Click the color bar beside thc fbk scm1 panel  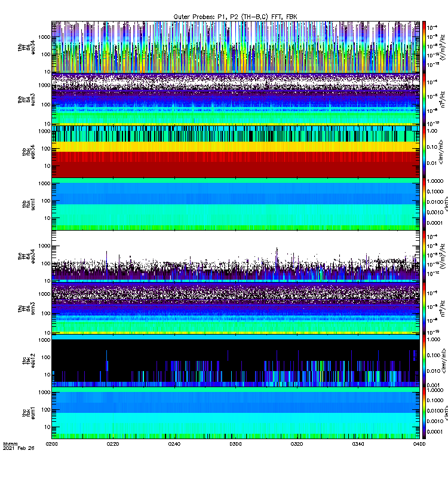tap(424, 413)
